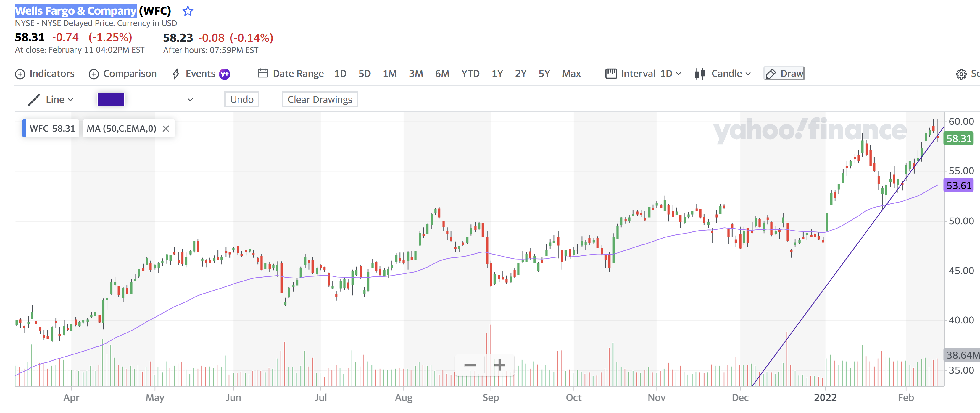The height and width of the screenshot is (413, 980).
Task: Zoom out chart with minus button
Action: click(470, 365)
